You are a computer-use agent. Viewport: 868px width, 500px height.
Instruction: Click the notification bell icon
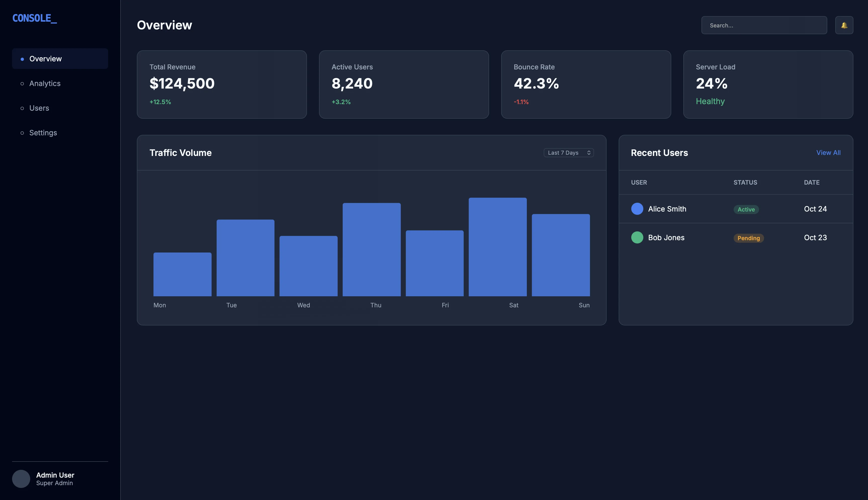[844, 25]
